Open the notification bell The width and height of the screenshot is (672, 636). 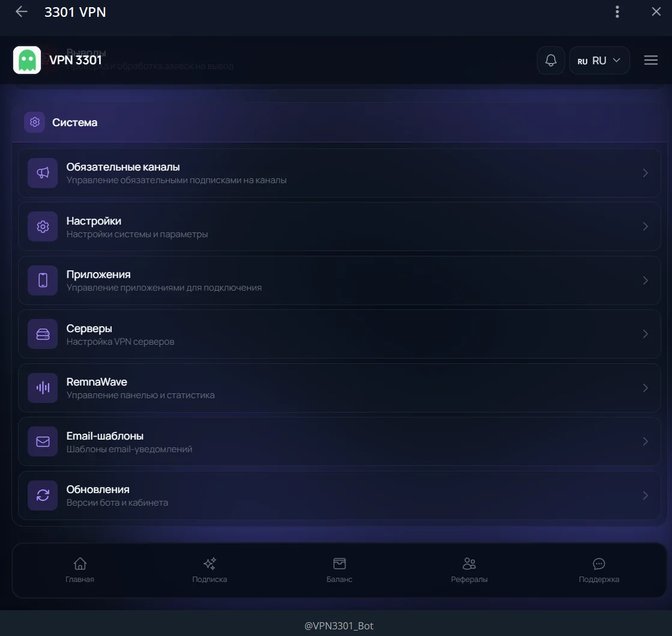click(550, 60)
